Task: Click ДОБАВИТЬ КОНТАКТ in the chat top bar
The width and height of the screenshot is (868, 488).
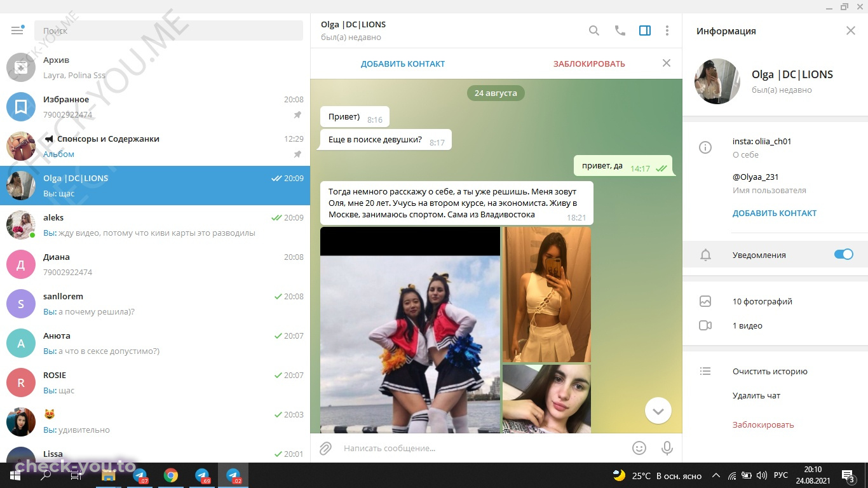Action: click(403, 64)
